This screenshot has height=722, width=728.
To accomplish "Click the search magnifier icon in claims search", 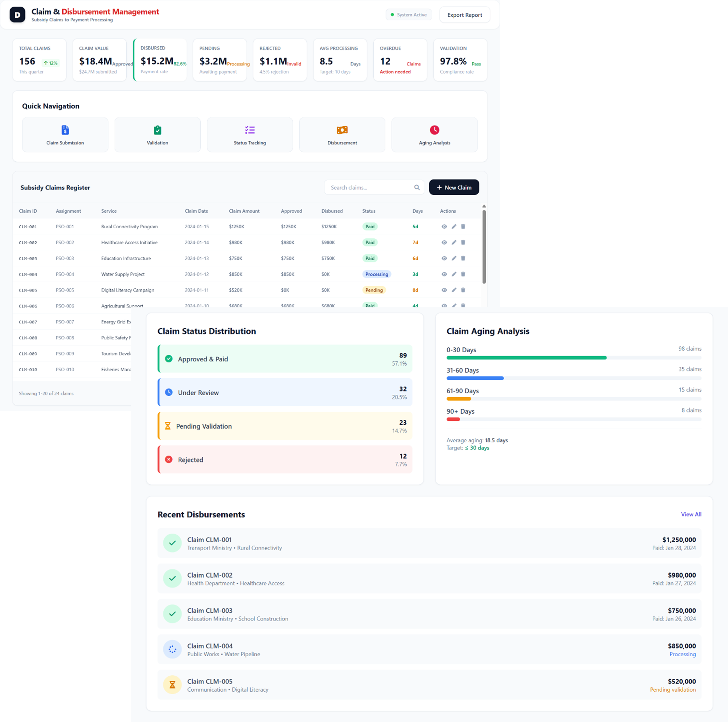I will [417, 187].
